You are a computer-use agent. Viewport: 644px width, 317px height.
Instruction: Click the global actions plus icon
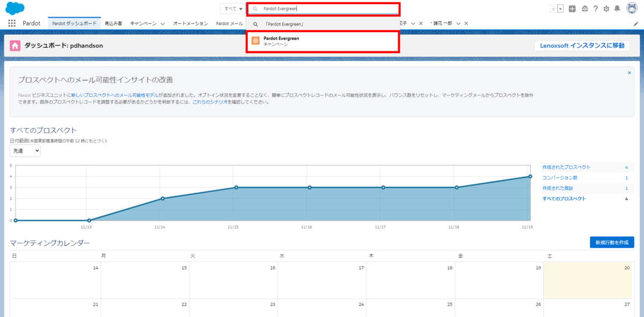click(572, 9)
